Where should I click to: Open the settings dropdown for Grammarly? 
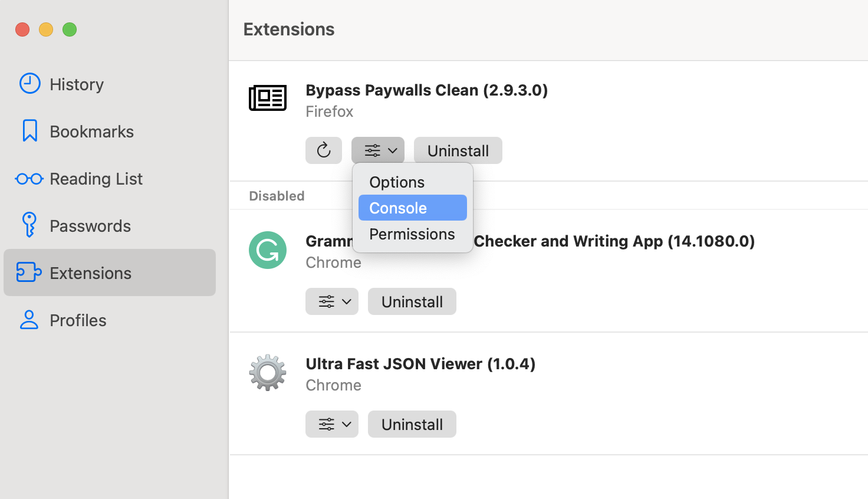331,301
